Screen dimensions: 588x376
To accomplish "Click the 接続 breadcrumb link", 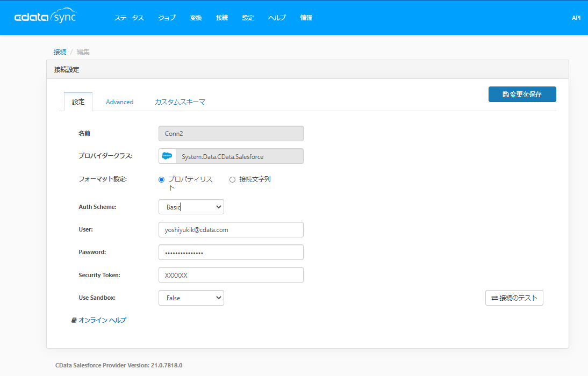I will [60, 52].
